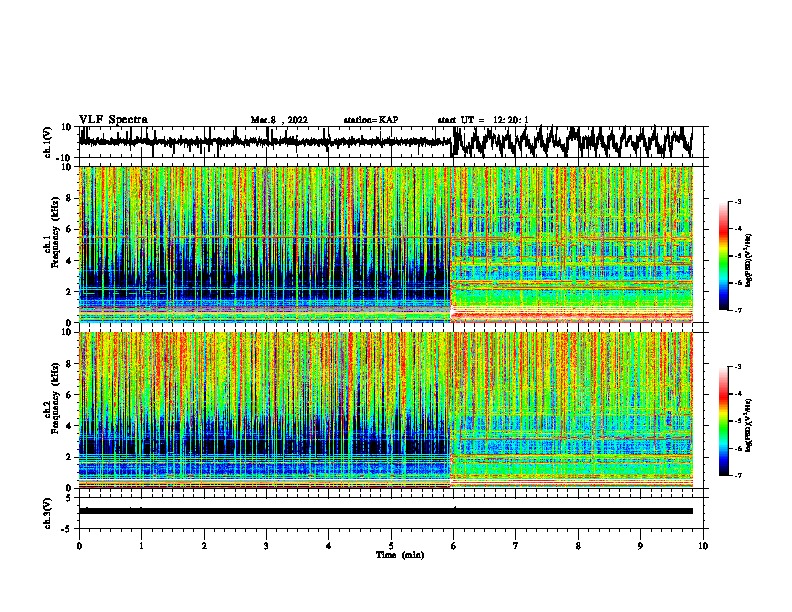Click the "ch.1(V)" waveform axis label
Viewport: 792px width, 612px height.
(48, 142)
